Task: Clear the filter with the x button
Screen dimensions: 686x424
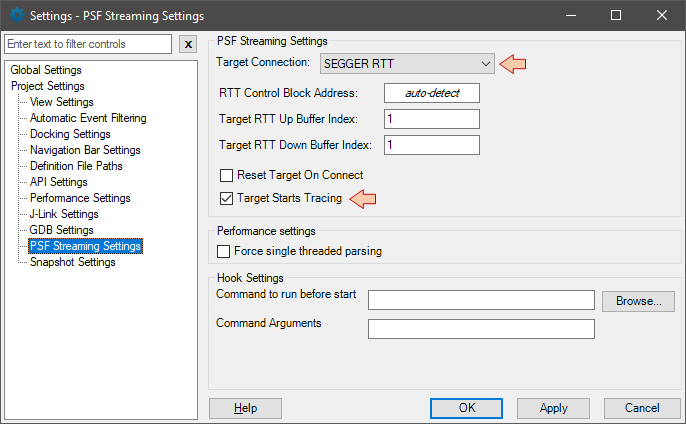Action: pos(188,44)
